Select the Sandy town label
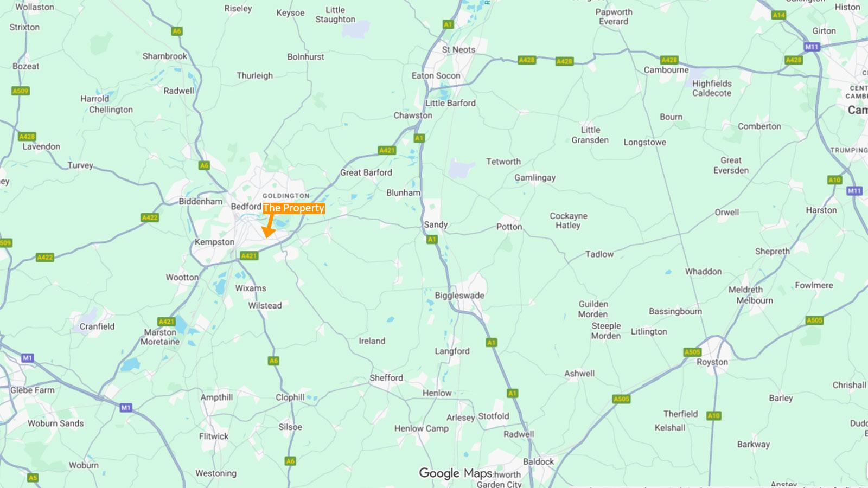Viewport: 868px width, 488px height. (x=436, y=224)
